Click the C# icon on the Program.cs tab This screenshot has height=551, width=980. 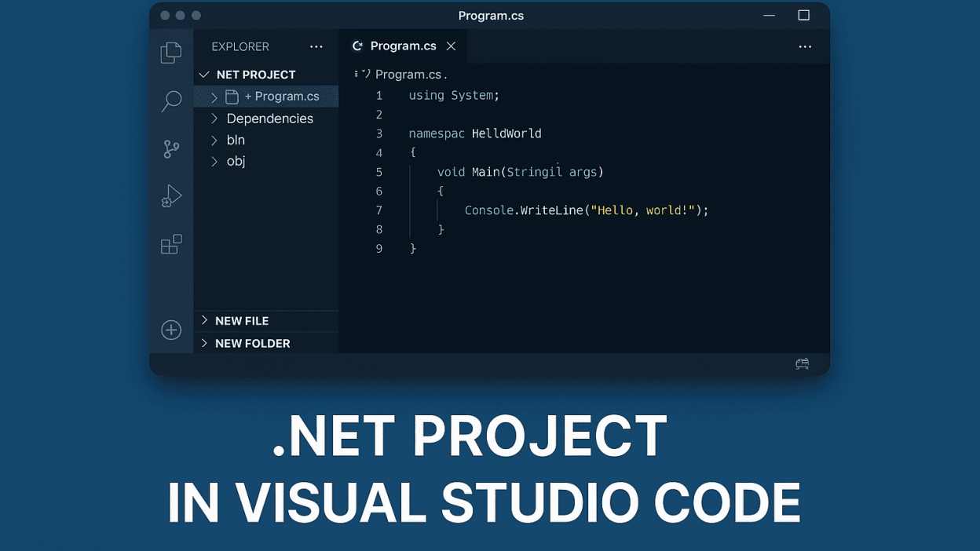(357, 46)
